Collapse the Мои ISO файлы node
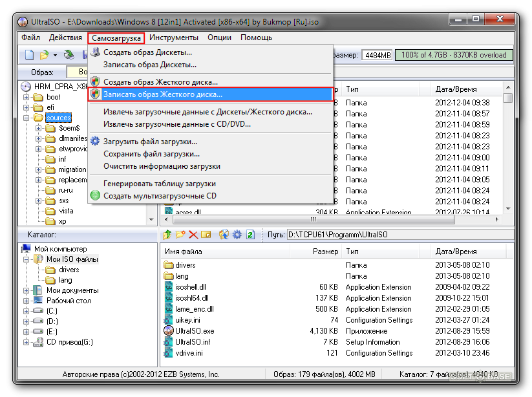This screenshot has width=532, height=397. pyautogui.click(x=26, y=259)
